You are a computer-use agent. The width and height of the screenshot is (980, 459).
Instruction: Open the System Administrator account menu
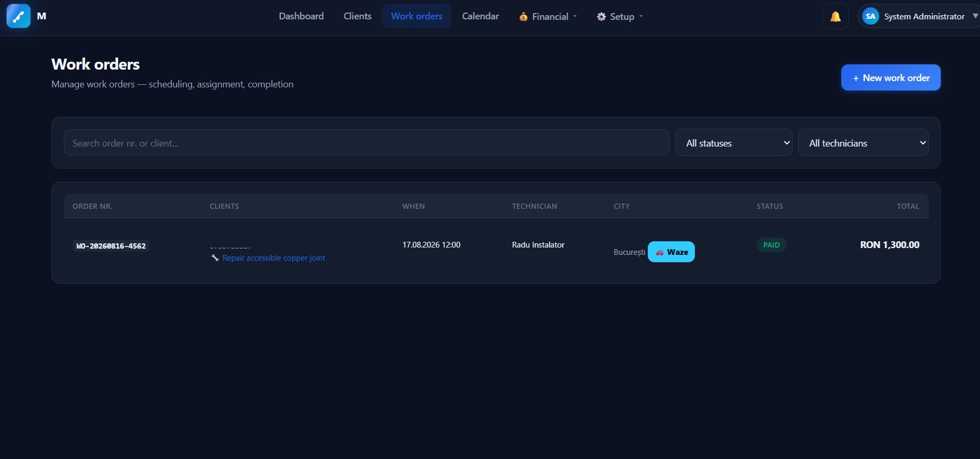click(920, 16)
